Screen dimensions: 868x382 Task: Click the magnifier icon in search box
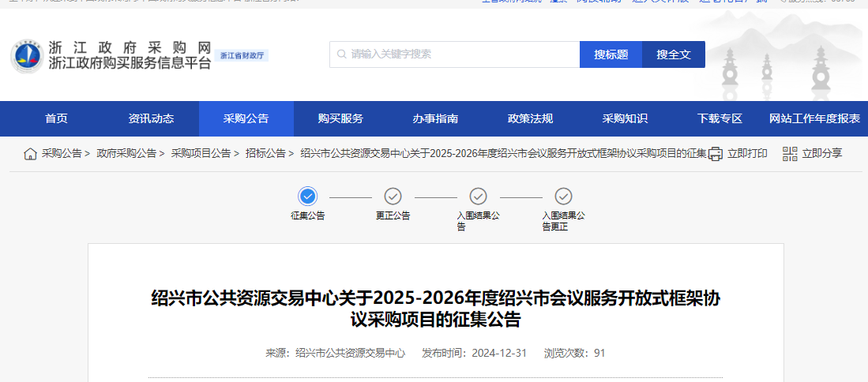click(x=341, y=54)
